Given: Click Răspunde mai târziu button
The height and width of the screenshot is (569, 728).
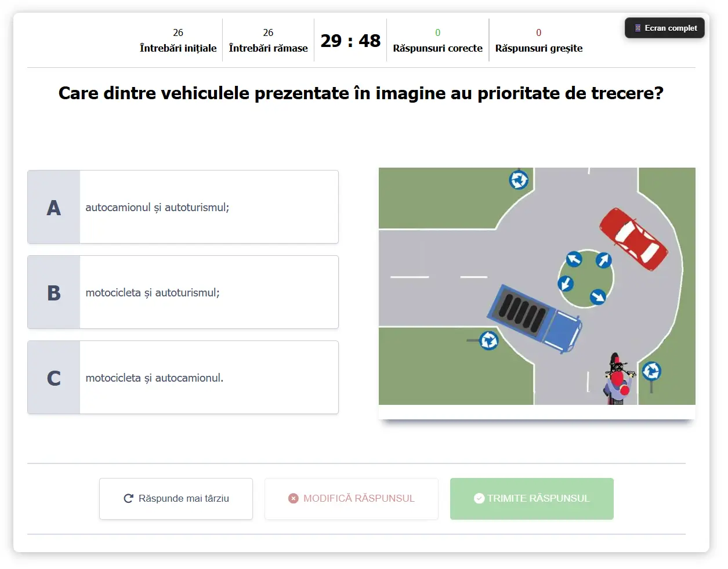Looking at the screenshot, I should pyautogui.click(x=176, y=499).
